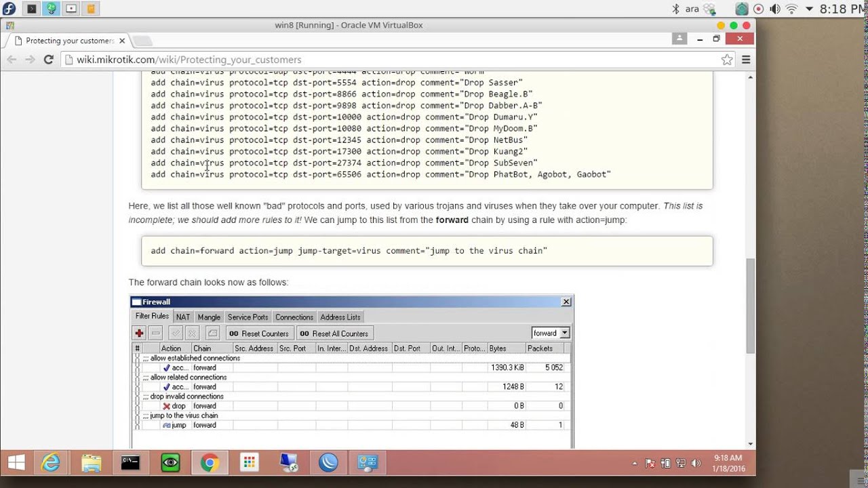Viewport: 868px width, 488px height.
Task: Select the 'ara' keyboard layout indicator
Action: 692,9
